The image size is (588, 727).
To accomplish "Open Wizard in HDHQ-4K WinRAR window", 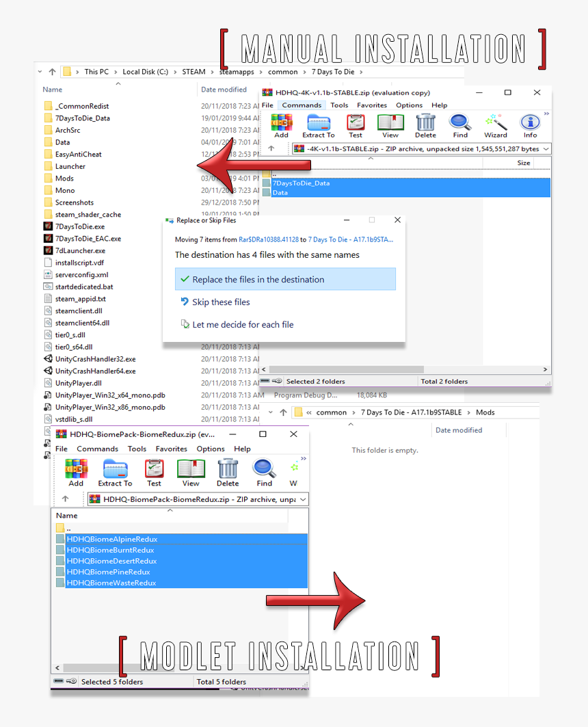I will point(495,126).
